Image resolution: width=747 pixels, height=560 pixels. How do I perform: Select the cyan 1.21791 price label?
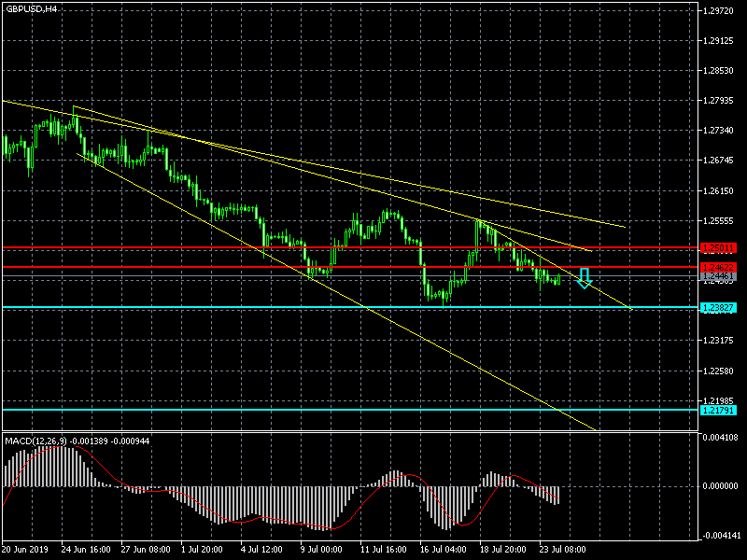718,410
